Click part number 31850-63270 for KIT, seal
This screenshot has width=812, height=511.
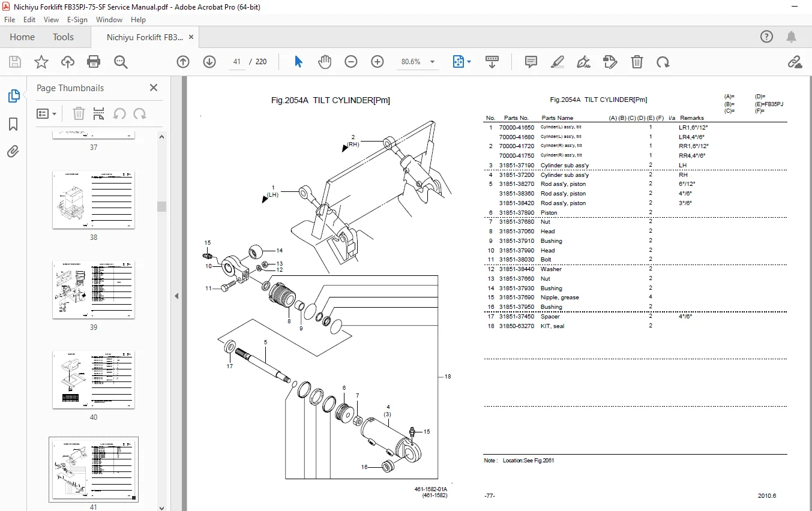516,326
